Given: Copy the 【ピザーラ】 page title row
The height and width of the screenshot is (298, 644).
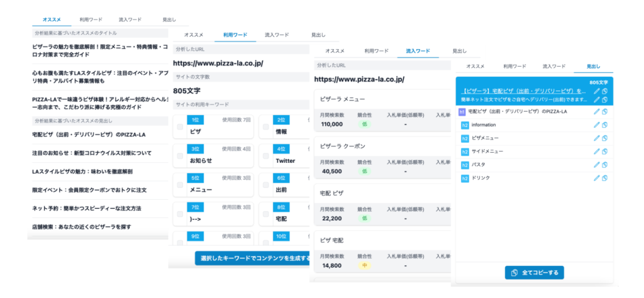Looking at the screenshot, I should [604, 91].
